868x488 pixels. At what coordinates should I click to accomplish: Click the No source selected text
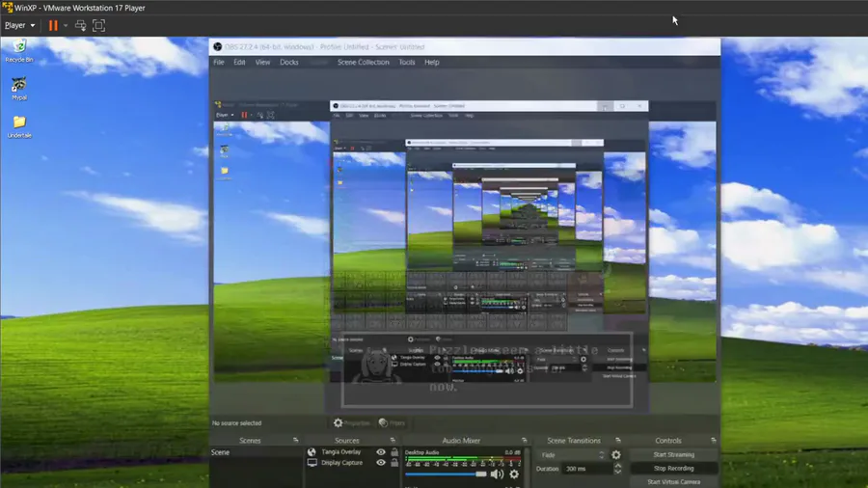[237, 423]
